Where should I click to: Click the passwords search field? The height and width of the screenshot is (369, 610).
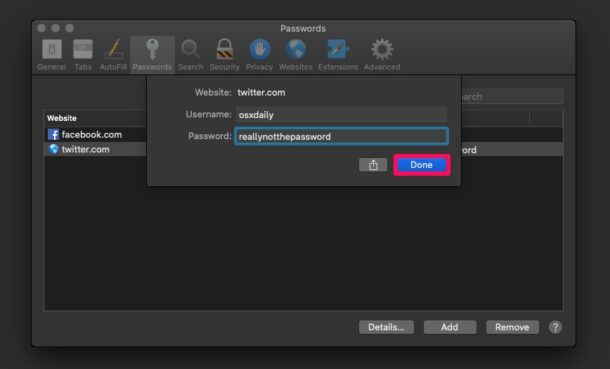coord(512,96)
